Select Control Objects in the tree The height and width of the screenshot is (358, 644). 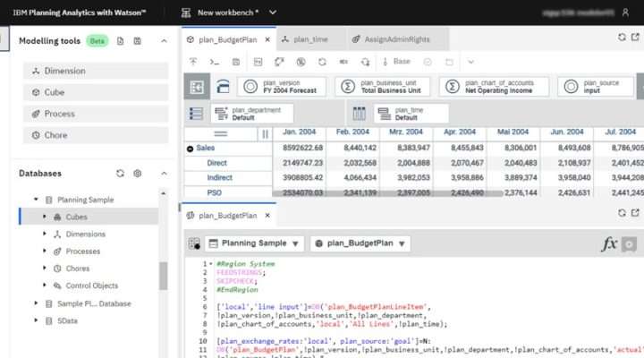coord(91,286)
